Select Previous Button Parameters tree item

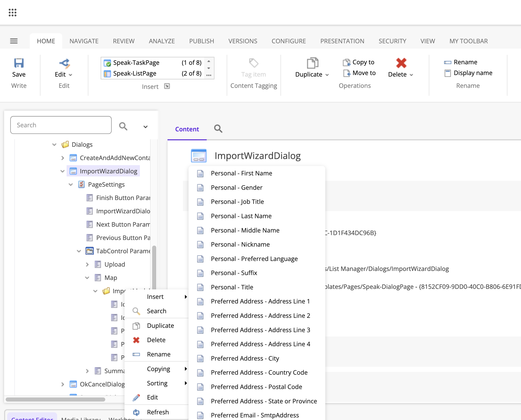pos(118,238)
